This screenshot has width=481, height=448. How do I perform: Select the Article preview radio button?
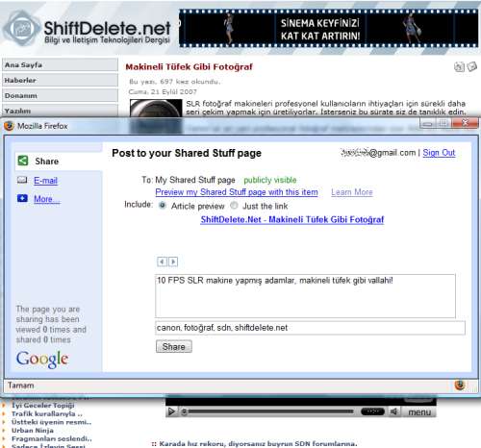point(163,206)
